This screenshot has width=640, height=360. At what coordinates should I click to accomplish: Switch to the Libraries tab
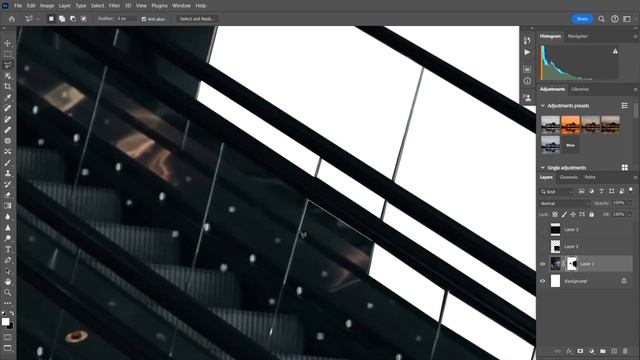(580, 89)
